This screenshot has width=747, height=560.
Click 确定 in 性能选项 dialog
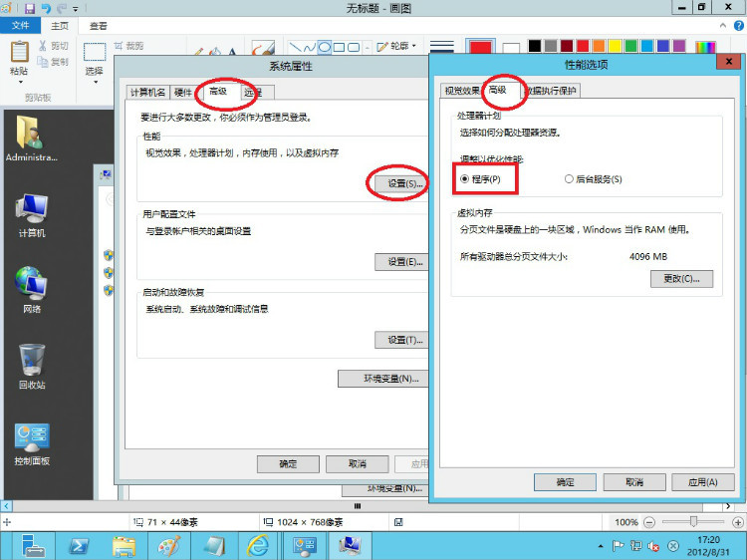tap(565, 482)
